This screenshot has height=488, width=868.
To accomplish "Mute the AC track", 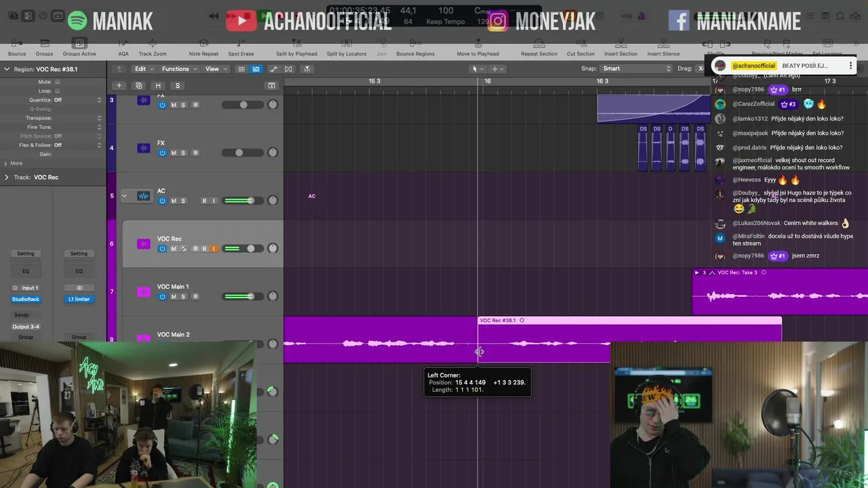I will (x=174, y=201).
